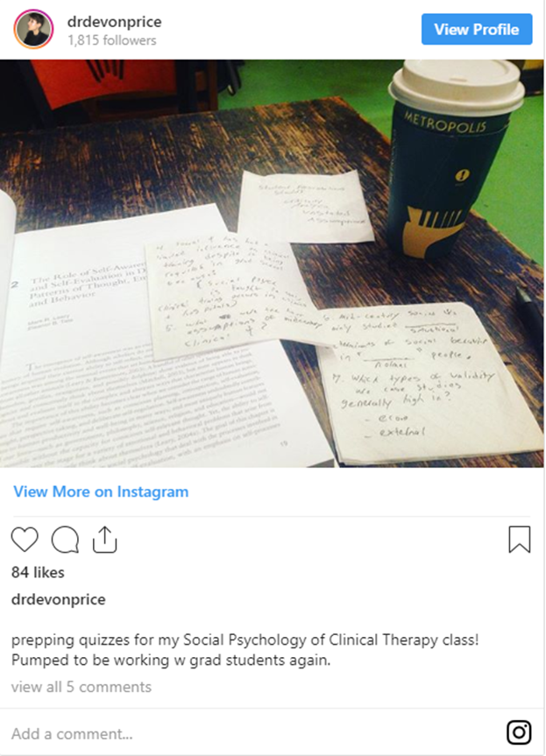Click the 1,815 followers text
Image resolution: width=546 pixels, height=756 pixels.
coord(112,40)
